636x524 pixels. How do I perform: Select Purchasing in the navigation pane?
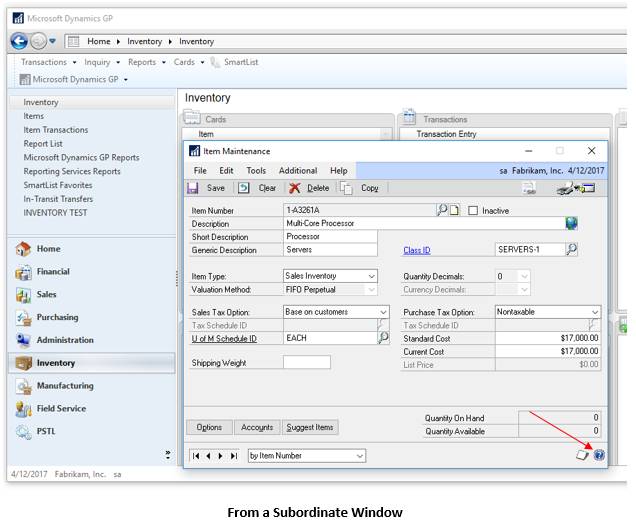click(x=57, y=318)
